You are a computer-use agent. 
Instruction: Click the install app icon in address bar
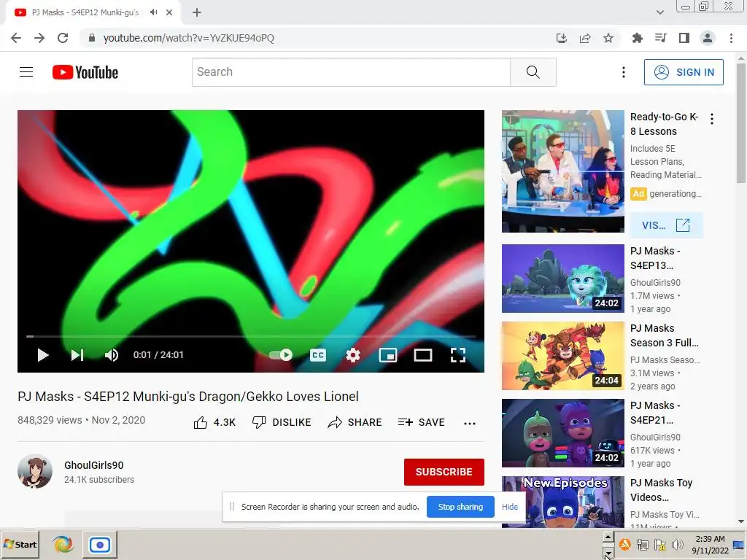click(x=562, y=38)
